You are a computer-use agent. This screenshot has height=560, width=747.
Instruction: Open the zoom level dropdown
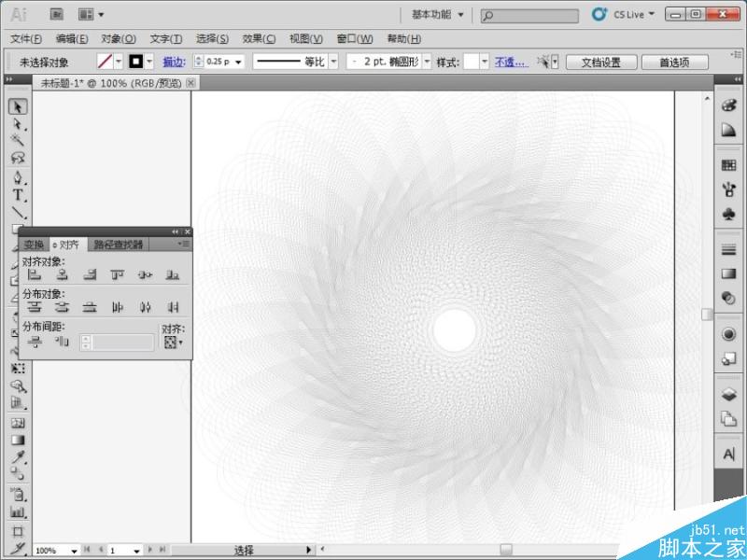tap(74, 551)
